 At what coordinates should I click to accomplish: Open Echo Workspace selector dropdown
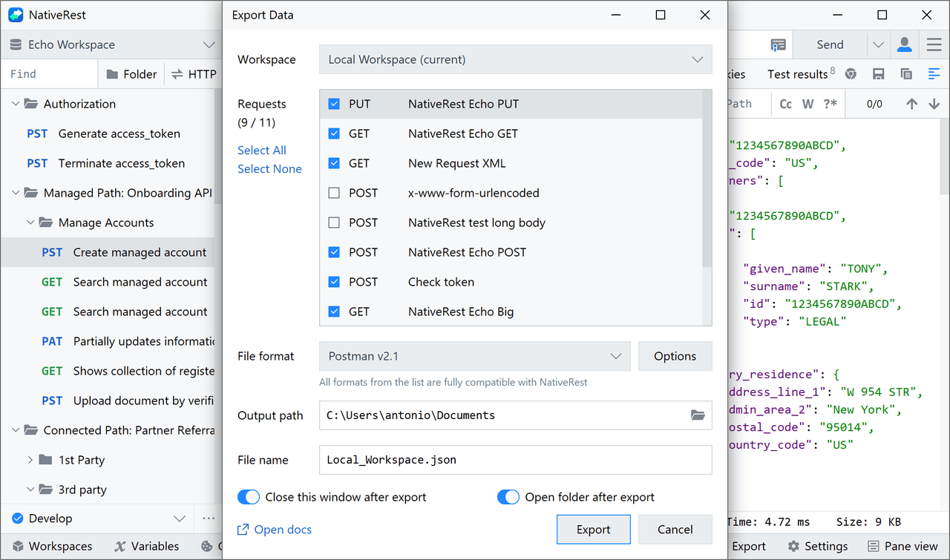tap(111, 45)
